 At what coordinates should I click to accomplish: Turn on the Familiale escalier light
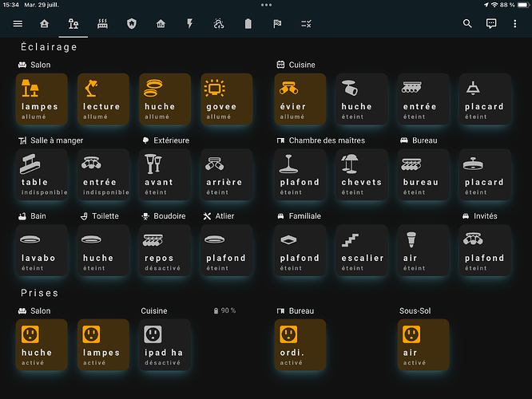(361, 251)
